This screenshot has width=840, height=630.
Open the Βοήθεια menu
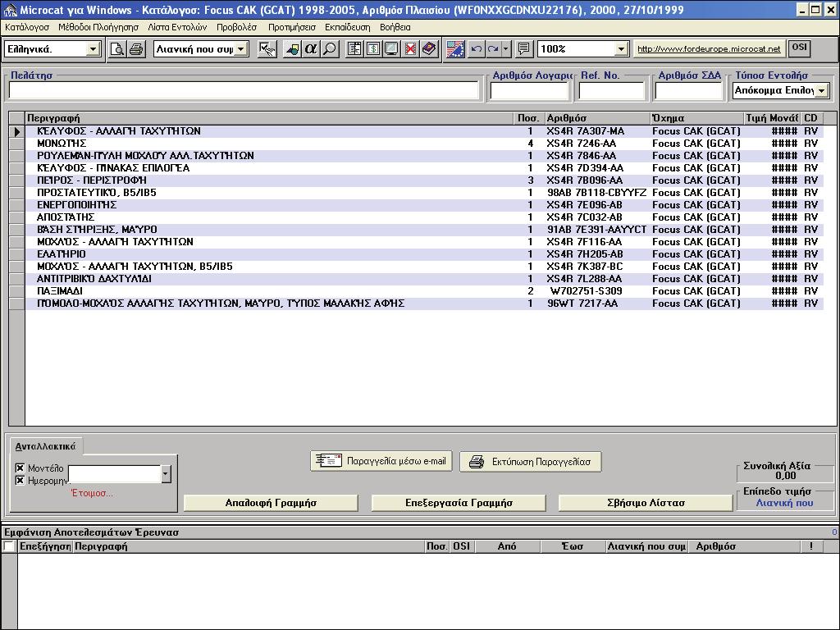(x=395, y=27)
